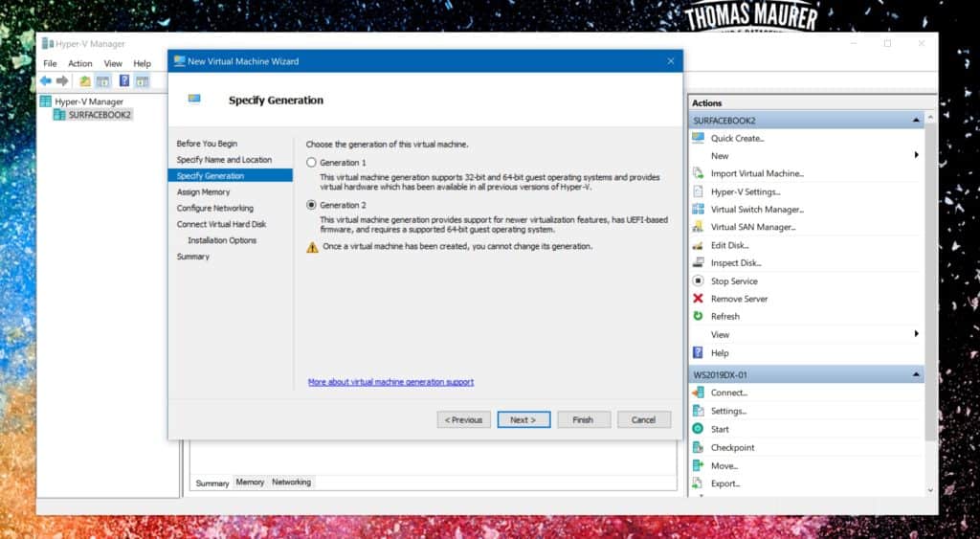This screenshot has height=539, width=980.
Task: Click the Actions pane scroll up arrow
Action: click(930, 118)
